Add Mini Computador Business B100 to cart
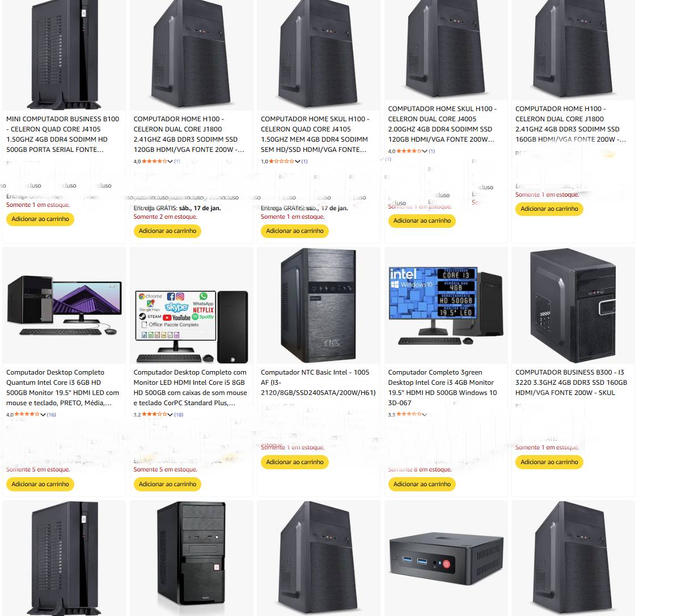 (x=40, y=219)
